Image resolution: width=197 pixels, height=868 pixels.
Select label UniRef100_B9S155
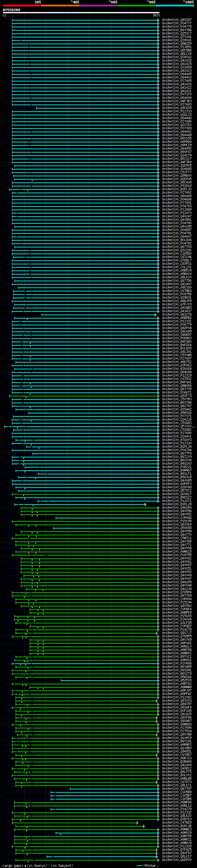click(176, 138)
